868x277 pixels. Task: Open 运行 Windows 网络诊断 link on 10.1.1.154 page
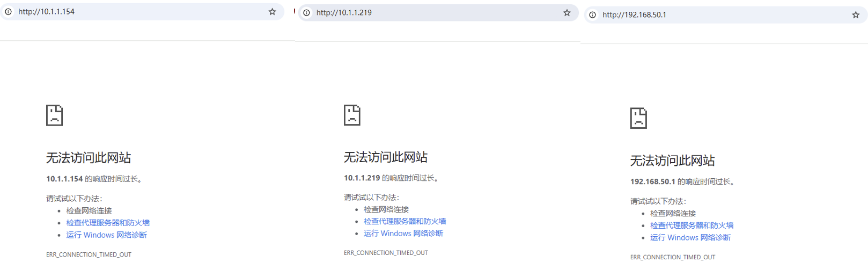tap(106, 235)
